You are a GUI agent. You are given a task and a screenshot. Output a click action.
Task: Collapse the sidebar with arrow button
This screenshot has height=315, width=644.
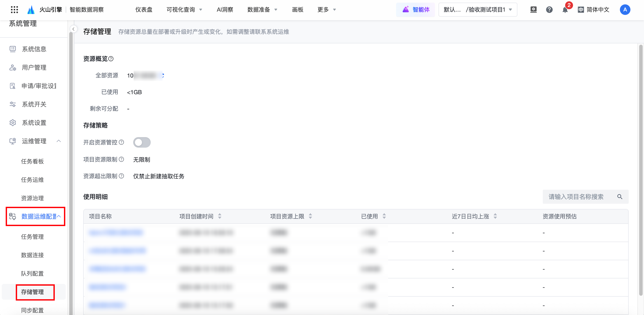pos(73,29)
